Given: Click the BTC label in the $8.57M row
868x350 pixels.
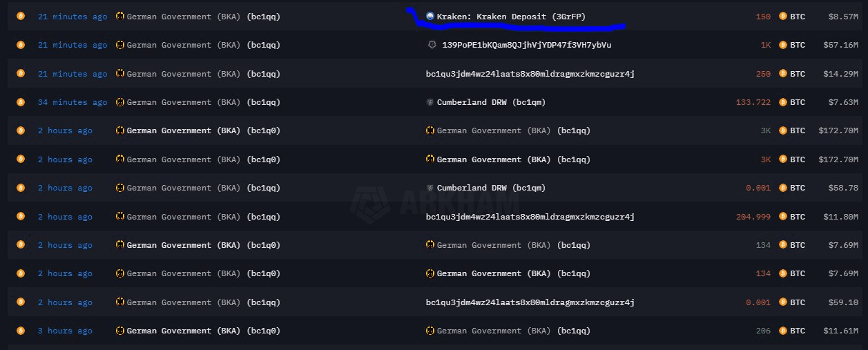Looking at the screenshot, I should [798, 16].
